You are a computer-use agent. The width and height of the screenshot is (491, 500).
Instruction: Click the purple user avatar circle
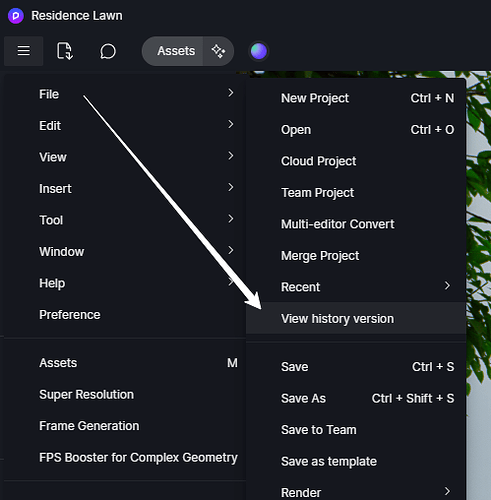[259, 51]
